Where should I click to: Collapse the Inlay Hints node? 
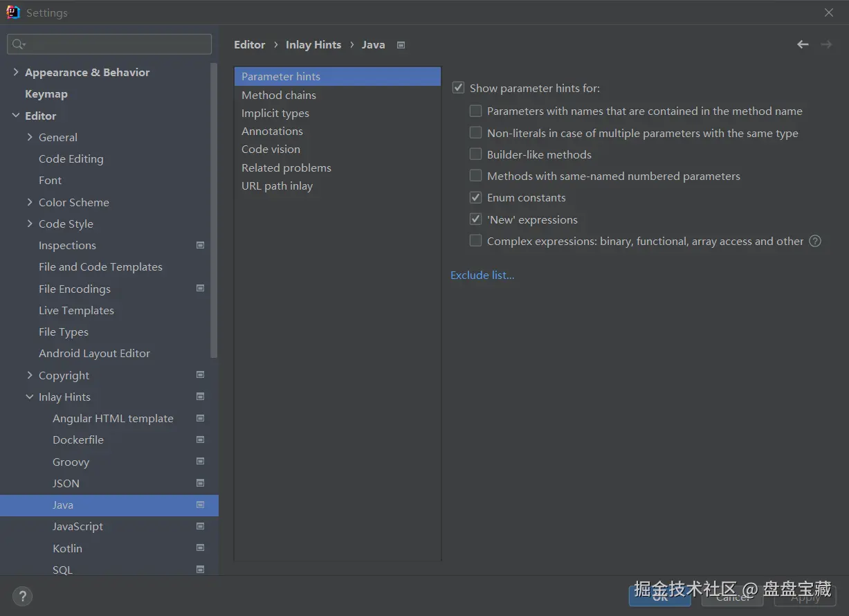[x=30, y=397]
